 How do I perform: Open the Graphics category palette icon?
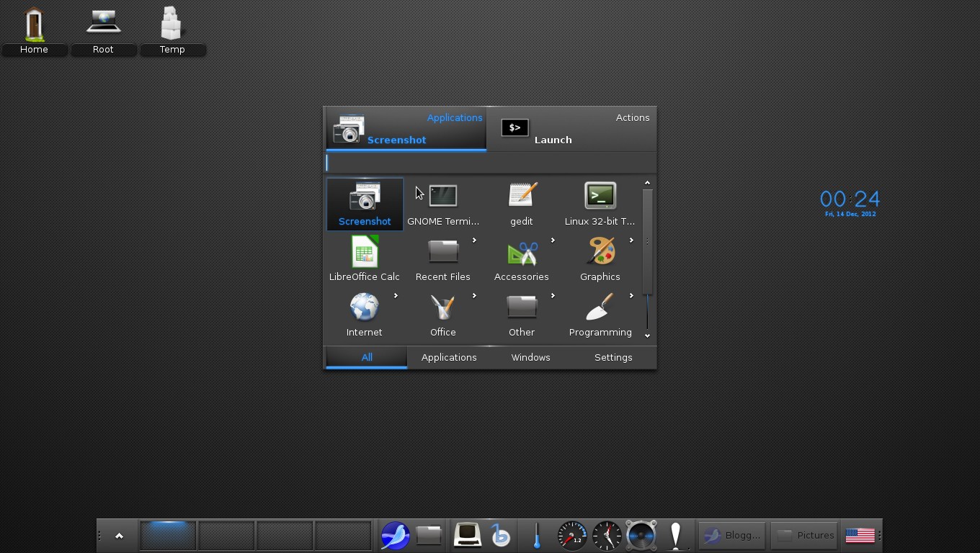coord(600,251)
